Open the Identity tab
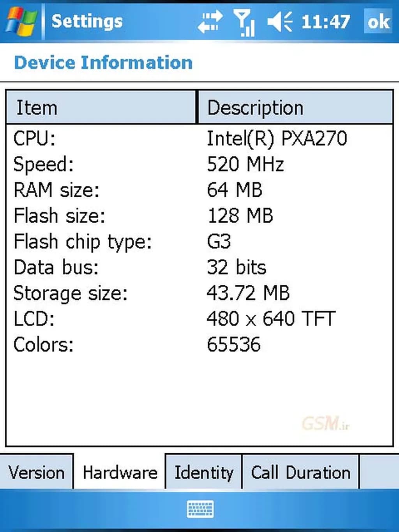Screen dimensions: 399x532 (x=203, y=473)
